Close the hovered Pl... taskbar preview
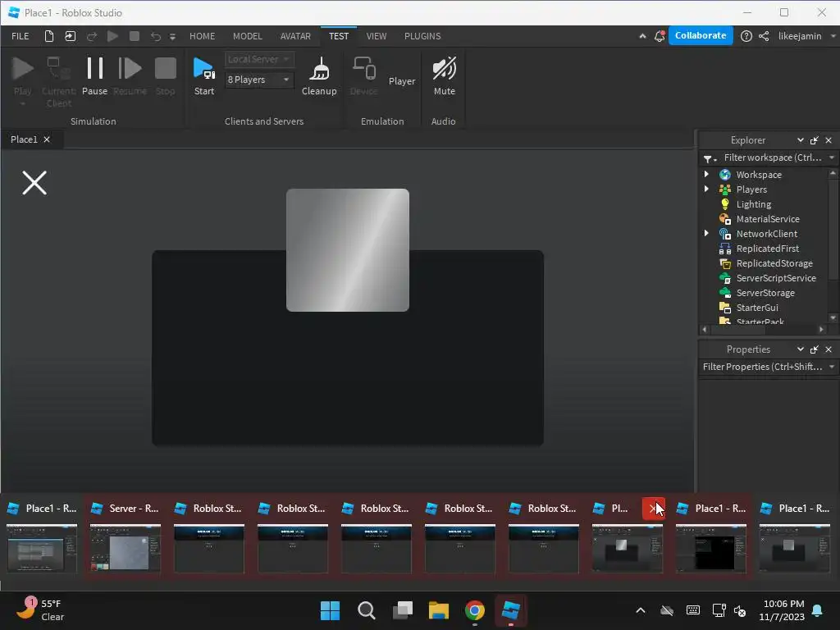The image size is (840, 630). 653,509
